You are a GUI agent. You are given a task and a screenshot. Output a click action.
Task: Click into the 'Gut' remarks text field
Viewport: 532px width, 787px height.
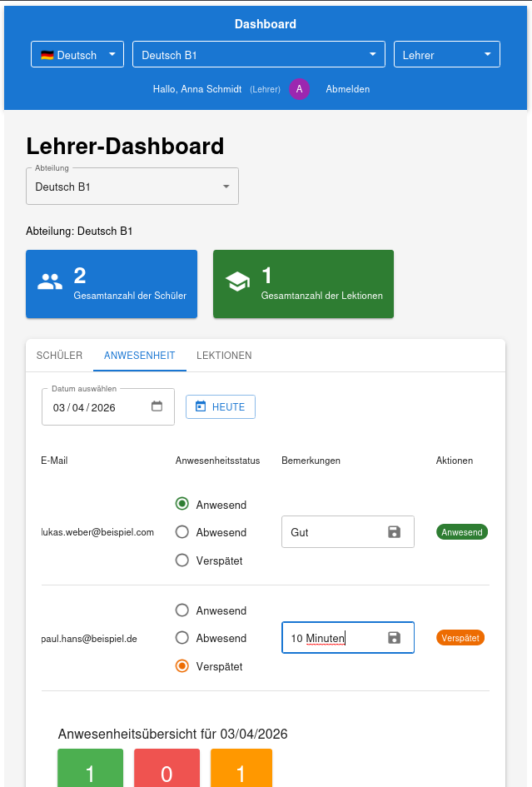tap(331, 532)
